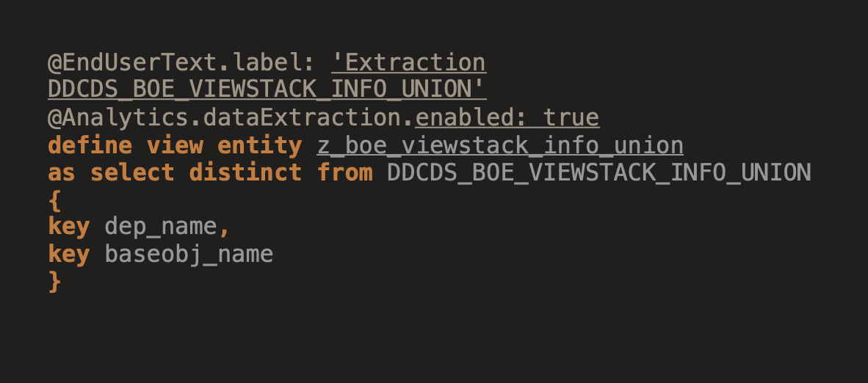Click the from keyword
868x383 pixels.
(x=345, y=172)
